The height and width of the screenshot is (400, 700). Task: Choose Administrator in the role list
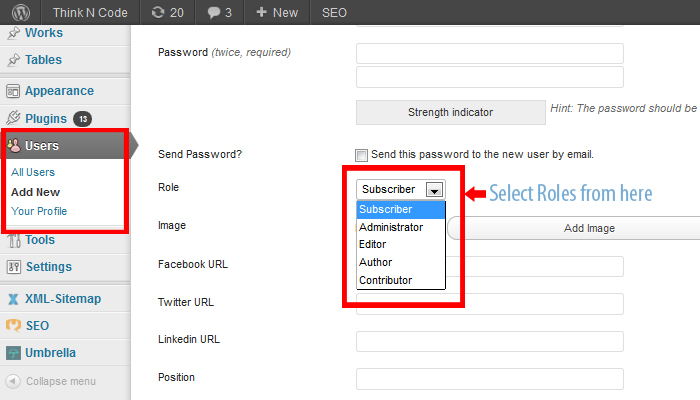click(401, 227)
